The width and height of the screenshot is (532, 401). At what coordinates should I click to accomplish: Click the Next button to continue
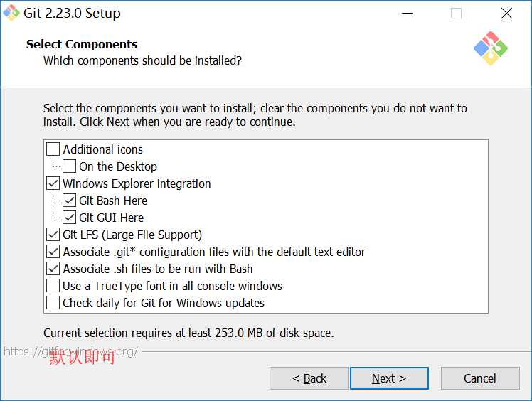(389, 378)
